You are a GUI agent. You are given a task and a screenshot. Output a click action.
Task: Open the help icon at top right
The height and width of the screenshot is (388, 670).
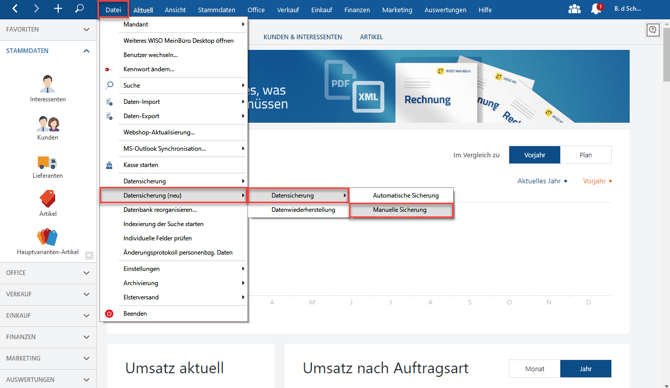(652, 30)
